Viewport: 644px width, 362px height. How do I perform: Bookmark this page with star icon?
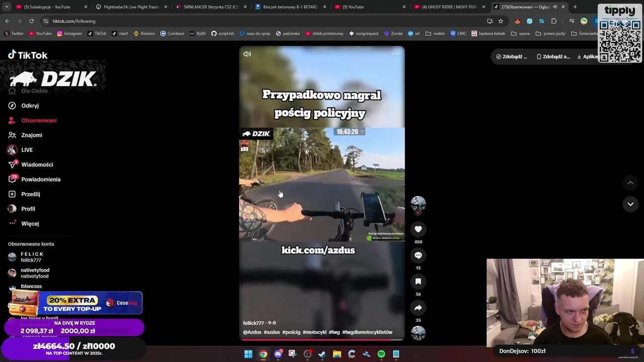tap(501, 21)
